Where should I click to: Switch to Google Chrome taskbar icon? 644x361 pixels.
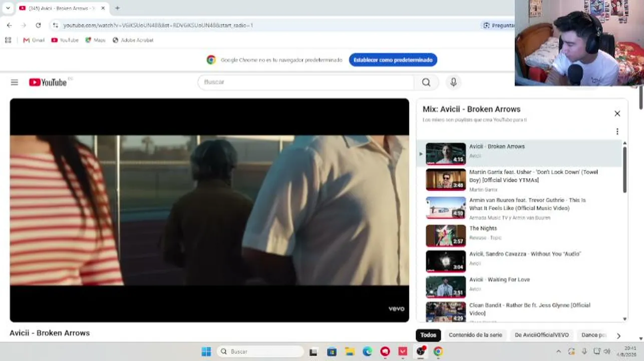(438, 352)
